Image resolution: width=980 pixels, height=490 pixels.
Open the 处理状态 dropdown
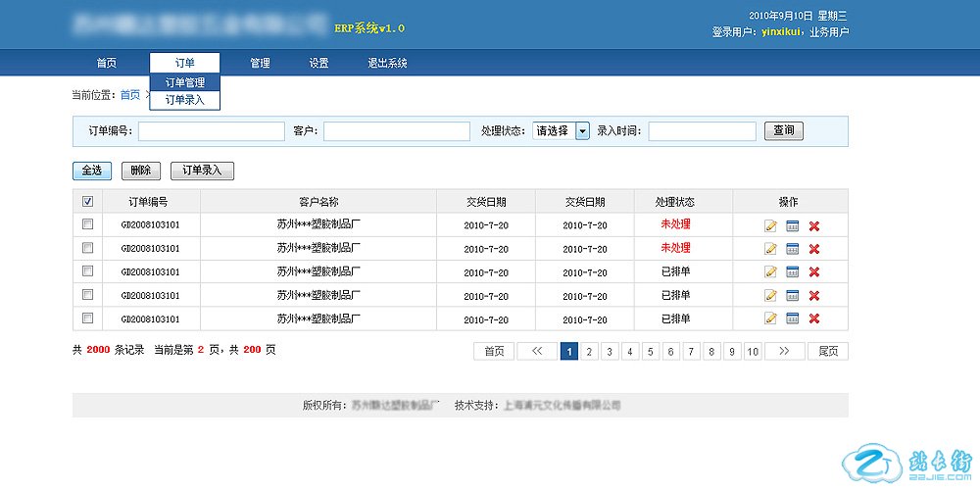click(581, 131)
